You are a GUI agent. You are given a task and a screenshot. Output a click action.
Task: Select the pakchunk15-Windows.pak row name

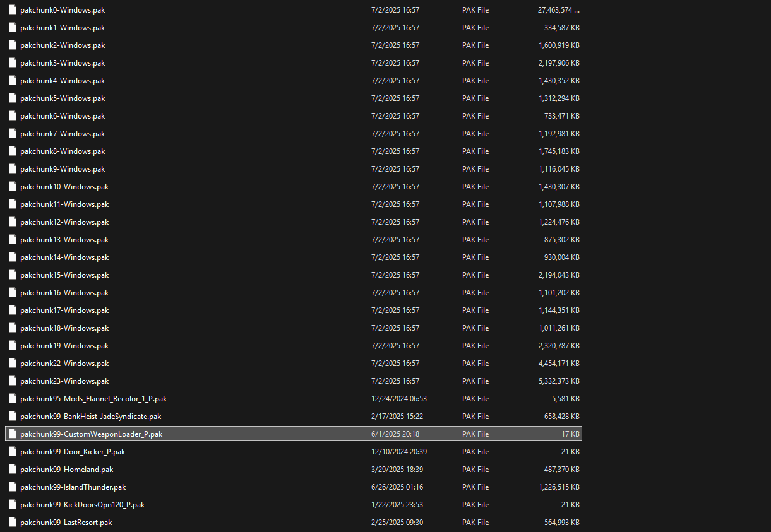click(x=64, y=275)
